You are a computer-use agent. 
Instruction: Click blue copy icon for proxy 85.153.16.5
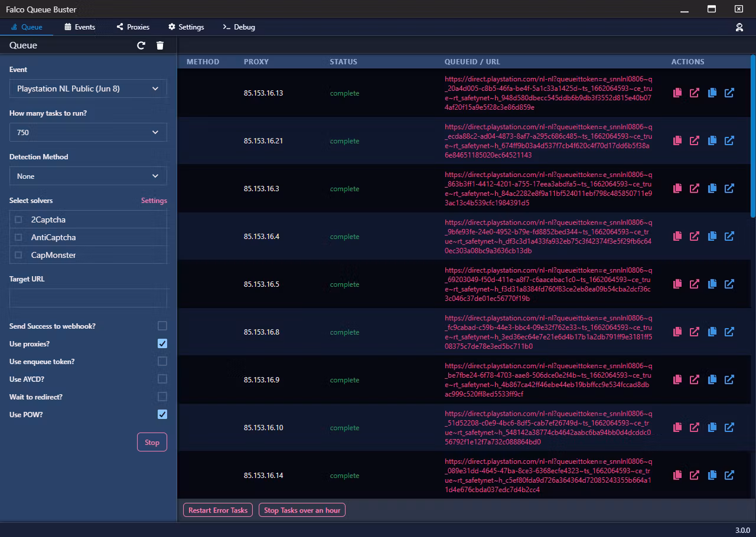tap(712, 284)
